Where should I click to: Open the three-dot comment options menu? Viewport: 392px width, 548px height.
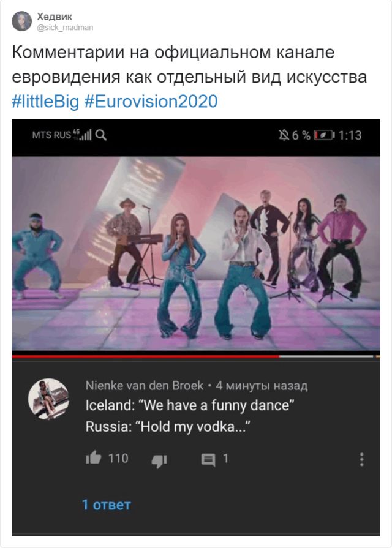pos(361,460)
